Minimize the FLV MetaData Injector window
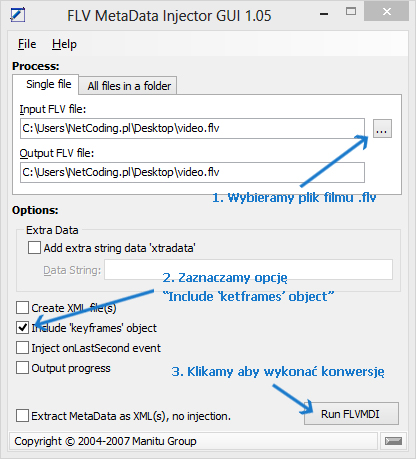Image resolution: width=416 pixels, height=459 pixels. click(324, 14)
